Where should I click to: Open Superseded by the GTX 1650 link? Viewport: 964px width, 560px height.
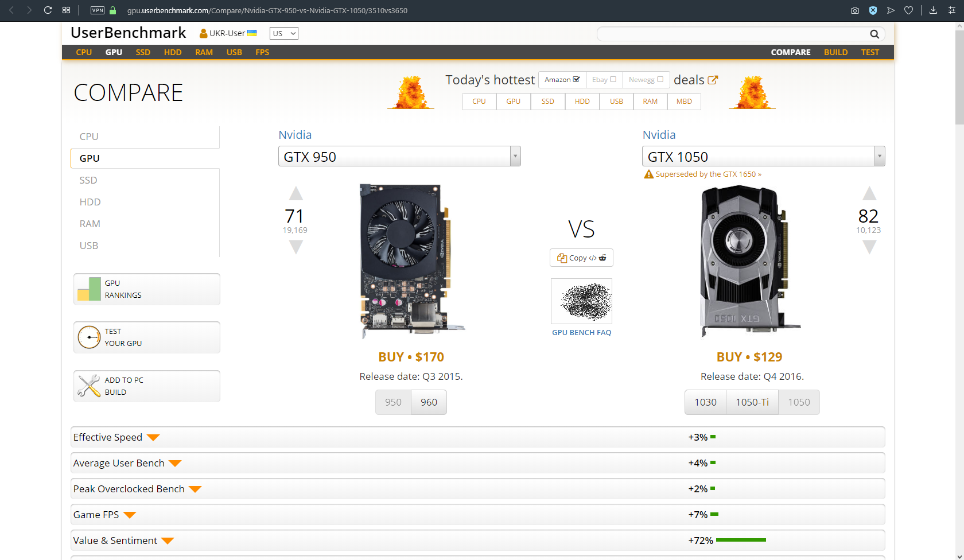click(709, 174)
